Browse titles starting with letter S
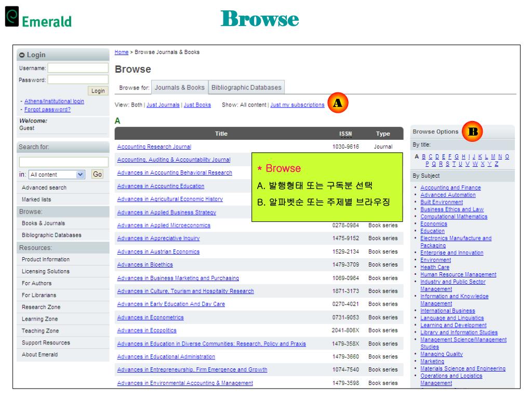 (x=447, y=164)
